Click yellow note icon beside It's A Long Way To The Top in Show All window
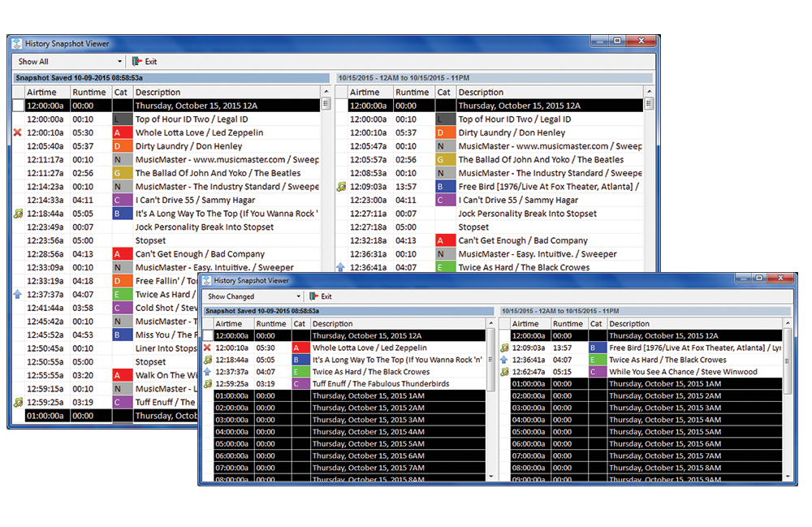 click(18, 214)
